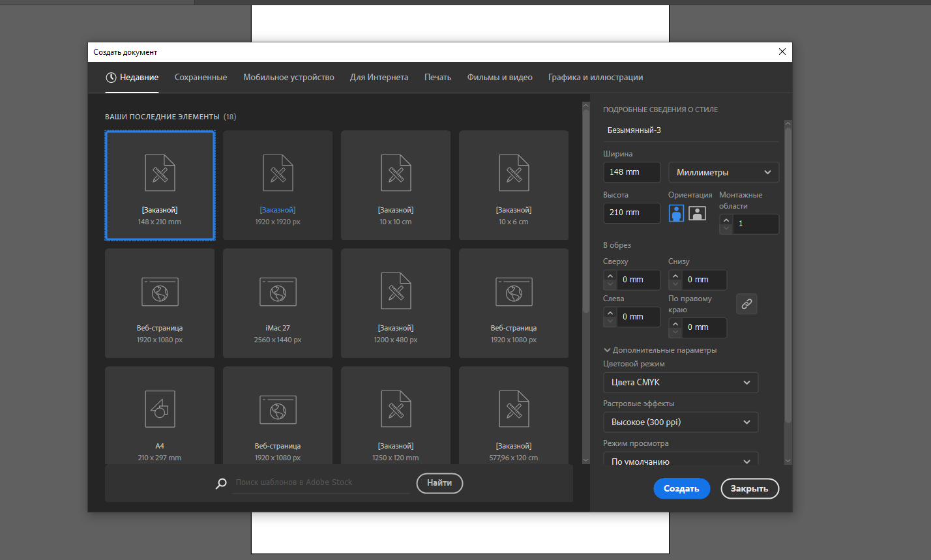Viewport: 931px width, 560px height.
Task: Increase the Снизу bleed value
Action: pyautogui.click(x=675, y=275)
